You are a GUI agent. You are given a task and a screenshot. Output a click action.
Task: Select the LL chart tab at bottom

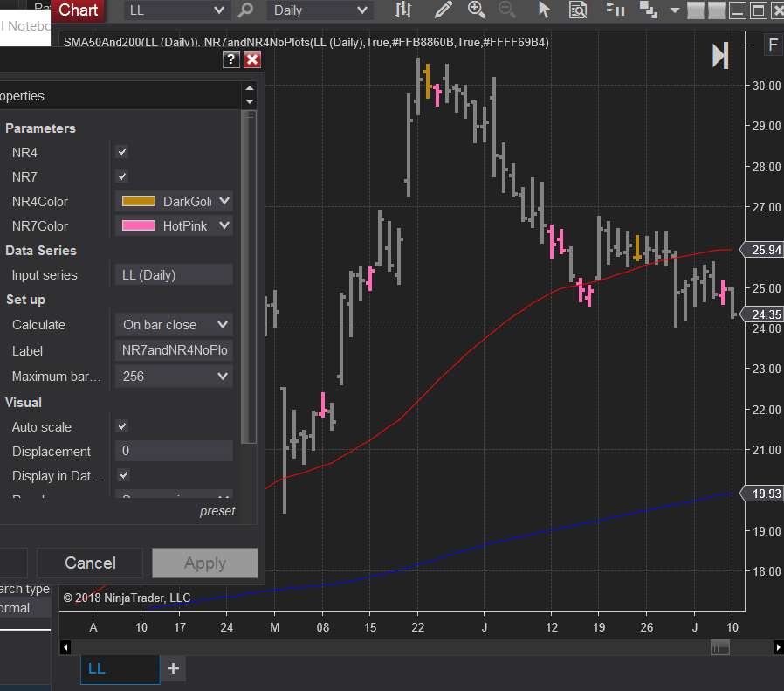point(120,669)
